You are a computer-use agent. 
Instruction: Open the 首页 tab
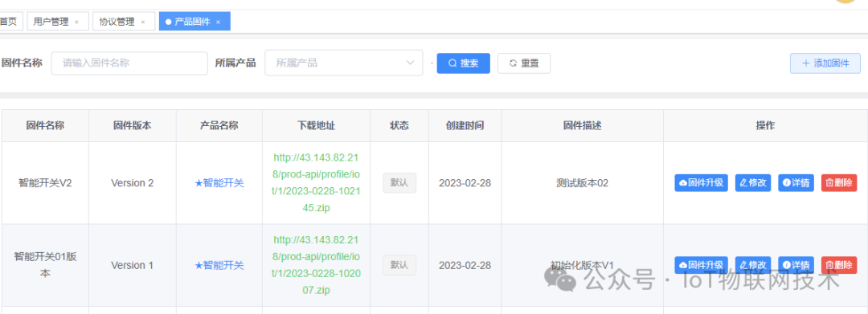(x=10, y=22)
